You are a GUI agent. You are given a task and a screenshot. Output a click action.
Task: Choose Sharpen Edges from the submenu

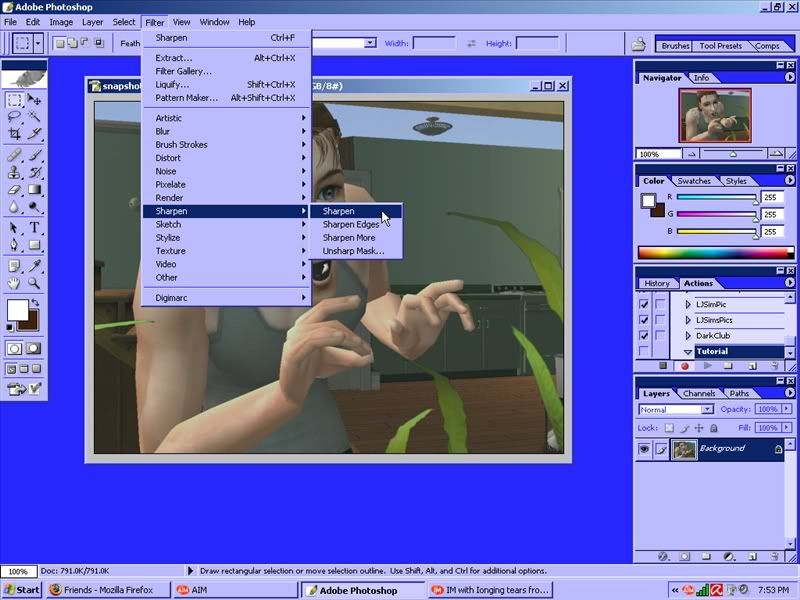(x=351, y=224)
